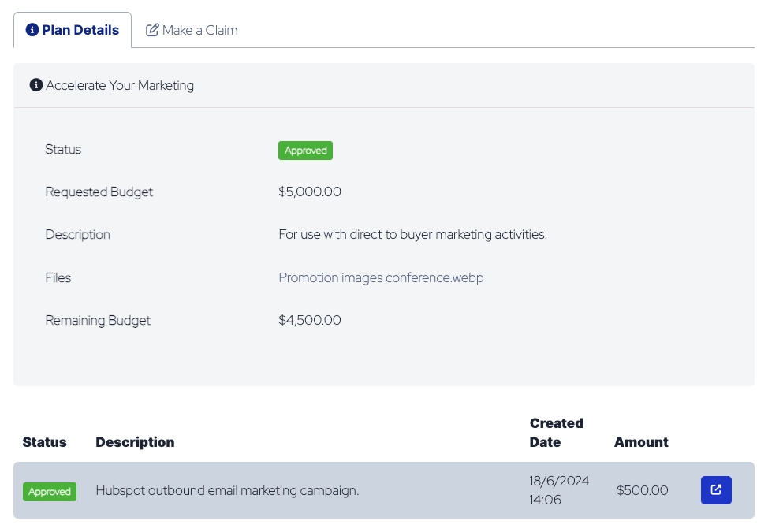Click the info icon on Plan Details tab
Screen dimensions: 768x532
point(32,30)
